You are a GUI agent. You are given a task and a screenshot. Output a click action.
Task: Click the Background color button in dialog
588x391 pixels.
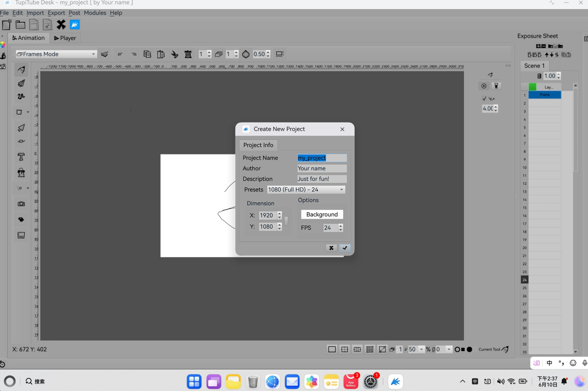pos(322,214)
